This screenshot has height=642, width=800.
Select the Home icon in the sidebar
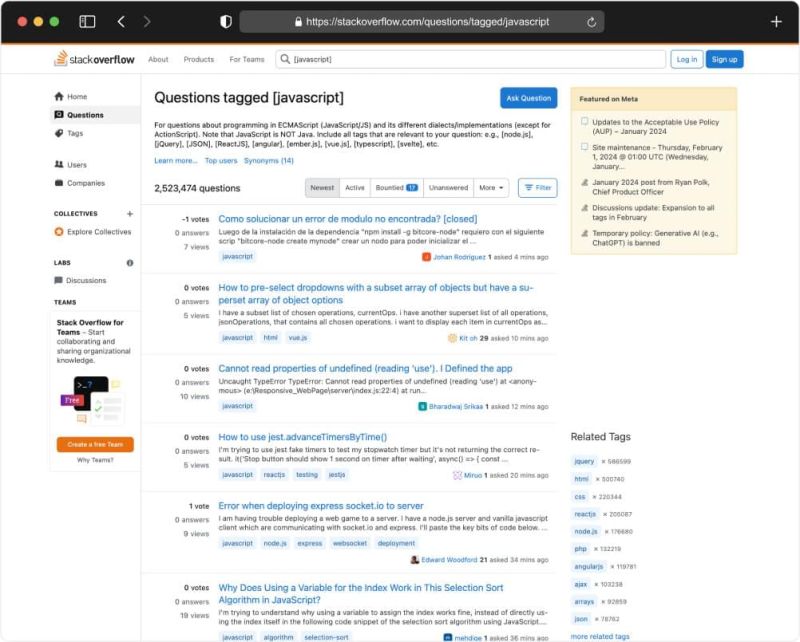(60, 94)
